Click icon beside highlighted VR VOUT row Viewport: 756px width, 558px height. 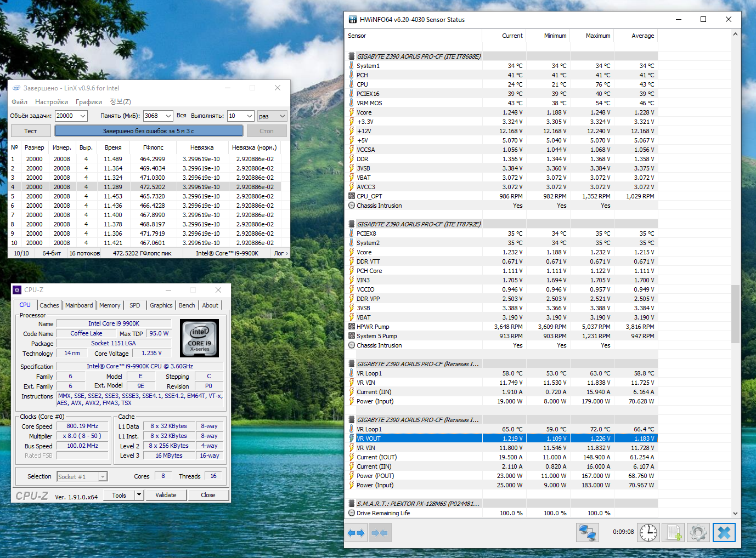pyautogui.click(x=352, y=439)
